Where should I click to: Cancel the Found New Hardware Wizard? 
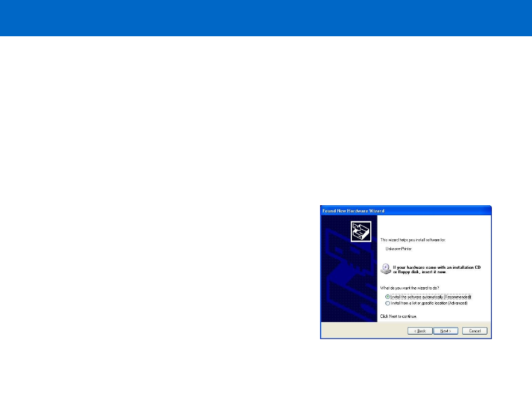point(475,331)
